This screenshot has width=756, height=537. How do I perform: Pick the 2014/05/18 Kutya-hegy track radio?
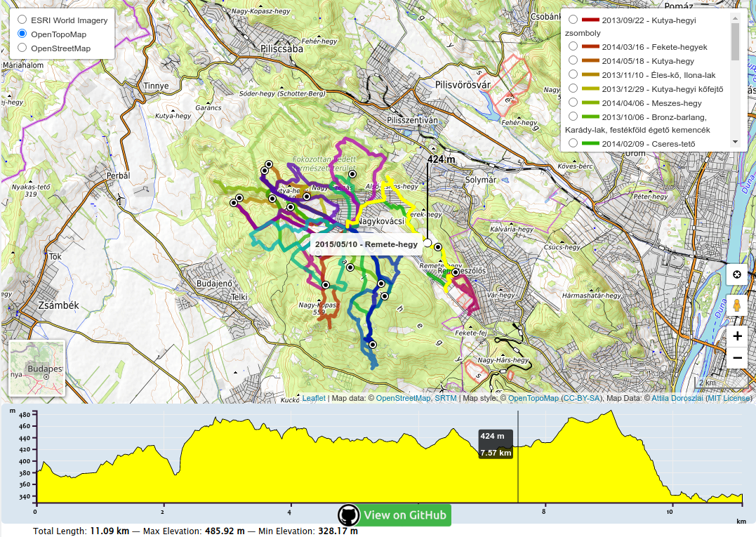(573, 60)
